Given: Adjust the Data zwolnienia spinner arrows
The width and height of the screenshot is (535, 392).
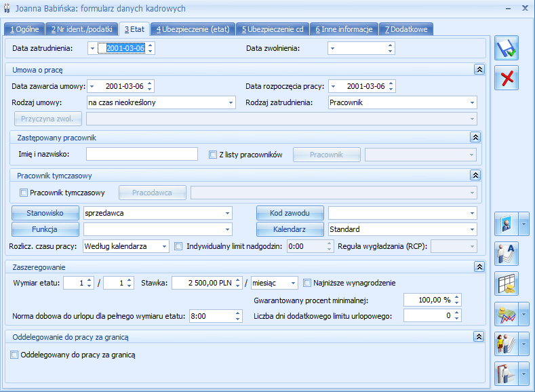Looking at the screenshot, I should point(390,48).
